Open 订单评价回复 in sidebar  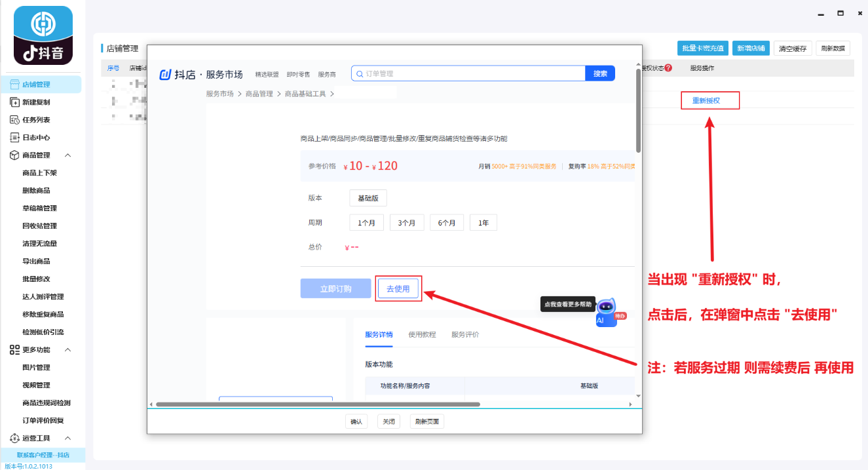click(x=43, y=421)
